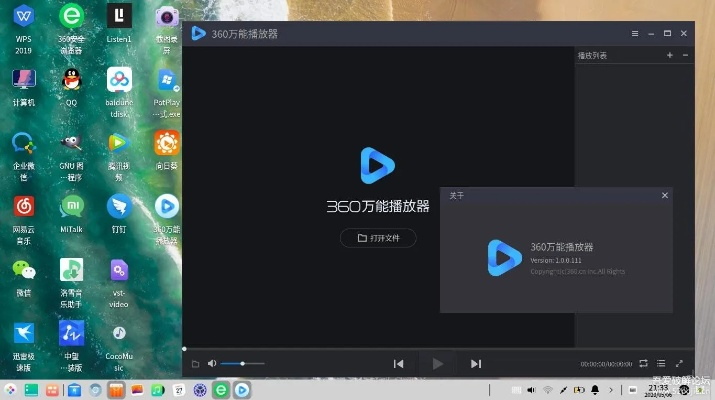The width and height of the screenshot is (715, 400).
Task: Skip to the previous track
Action: click(x=398, y=364)
